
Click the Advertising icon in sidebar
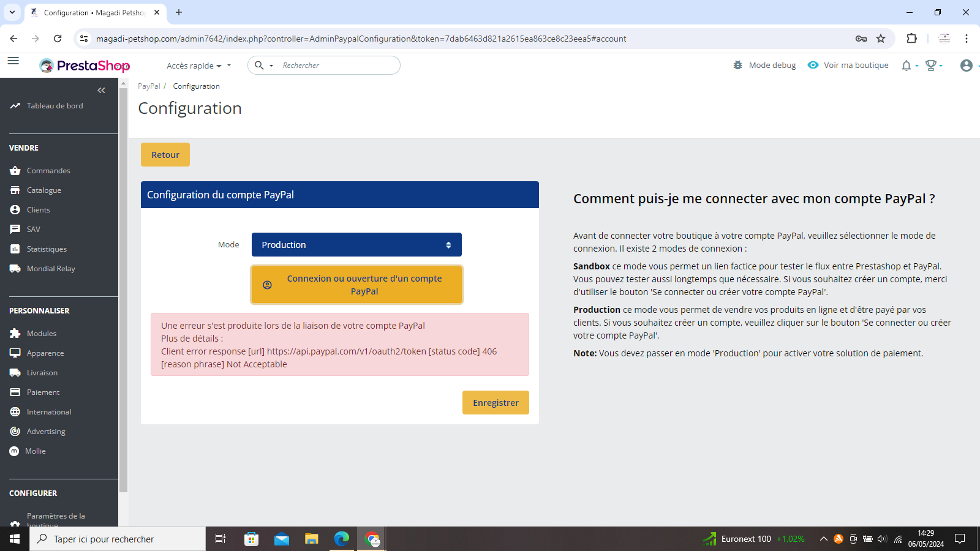tap(15, 432)
